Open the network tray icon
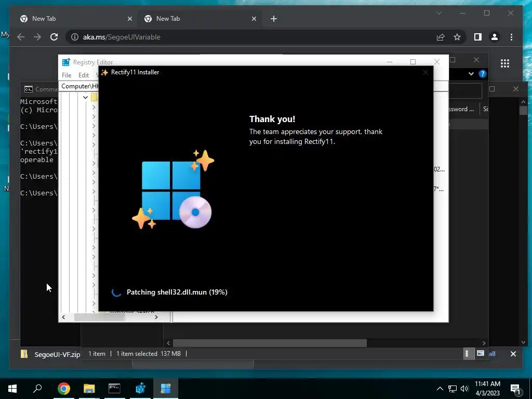Image resolution: width=532 pixels, height=399 pixels. 453,389
